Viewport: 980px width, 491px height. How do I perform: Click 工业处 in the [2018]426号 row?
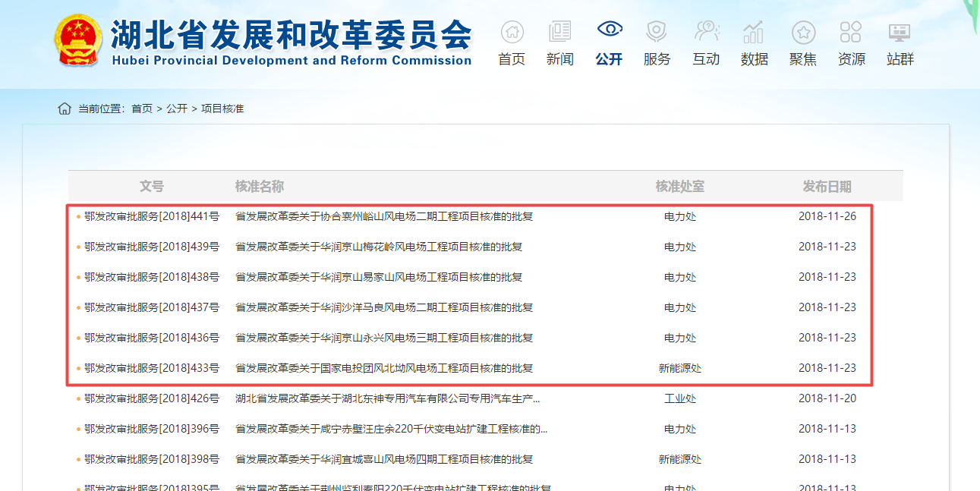[680, 398]
